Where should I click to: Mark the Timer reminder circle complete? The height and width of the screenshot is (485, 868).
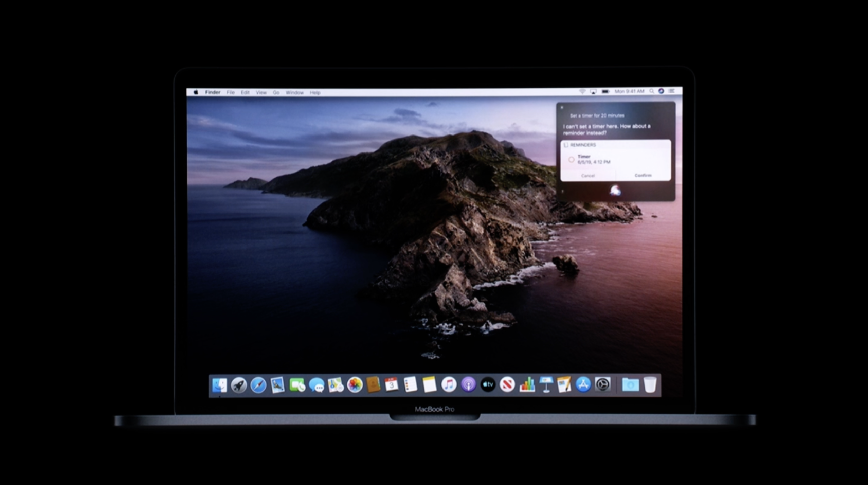click(x=571, y=159)
